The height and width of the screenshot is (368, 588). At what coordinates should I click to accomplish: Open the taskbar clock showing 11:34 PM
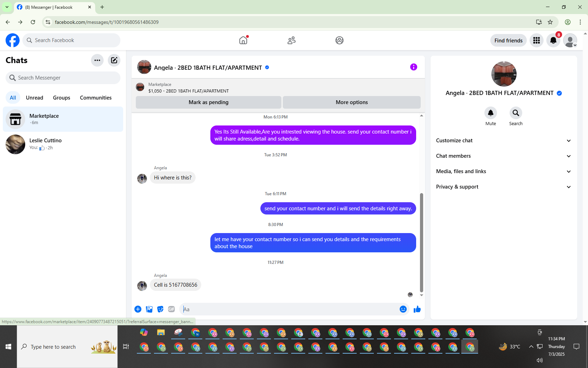pos(556,347)
